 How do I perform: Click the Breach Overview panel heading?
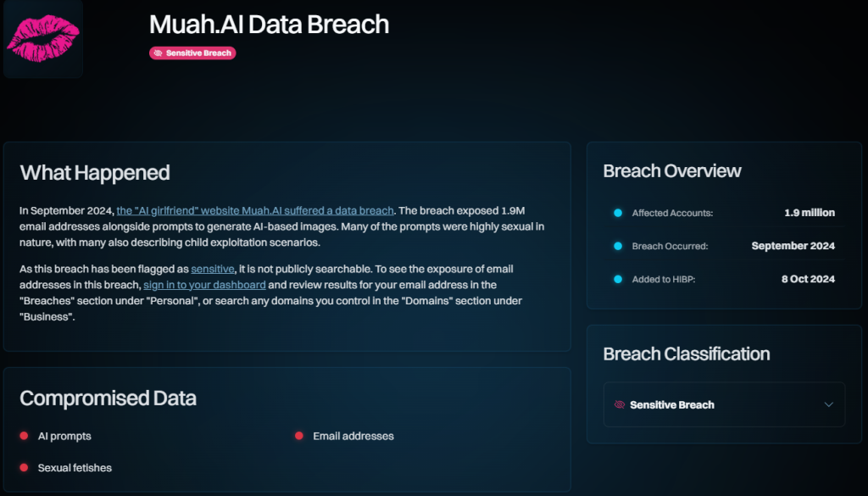point(672,171)
